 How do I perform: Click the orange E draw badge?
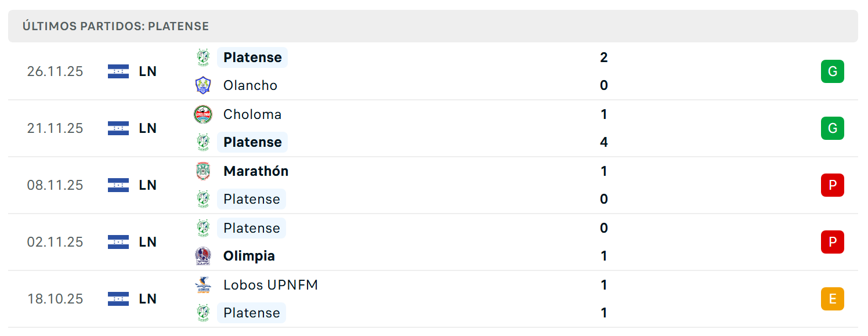(832, 299)
